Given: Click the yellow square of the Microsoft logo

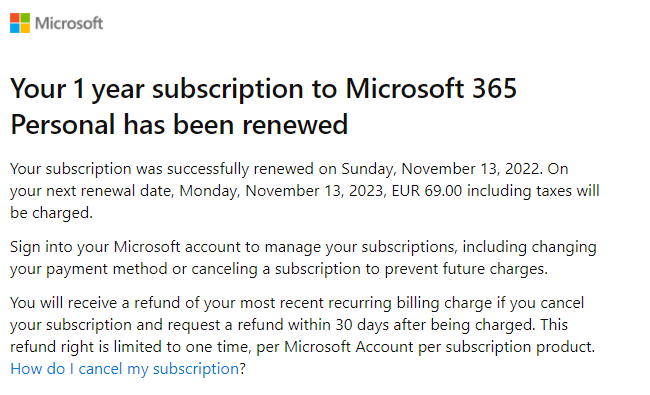Looking at the screenshot, I should tap(25, 28).
